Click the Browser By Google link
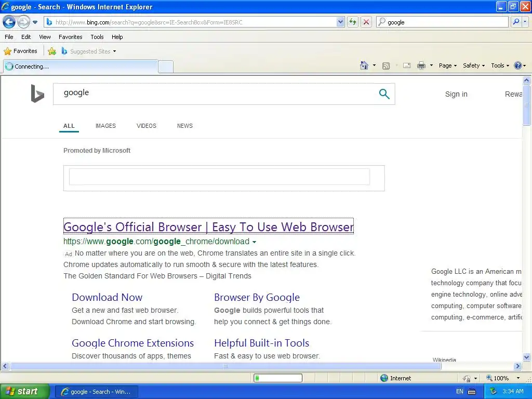Image resolution: width=532 pixels, height=399 pixels. (x=257, y=297)
